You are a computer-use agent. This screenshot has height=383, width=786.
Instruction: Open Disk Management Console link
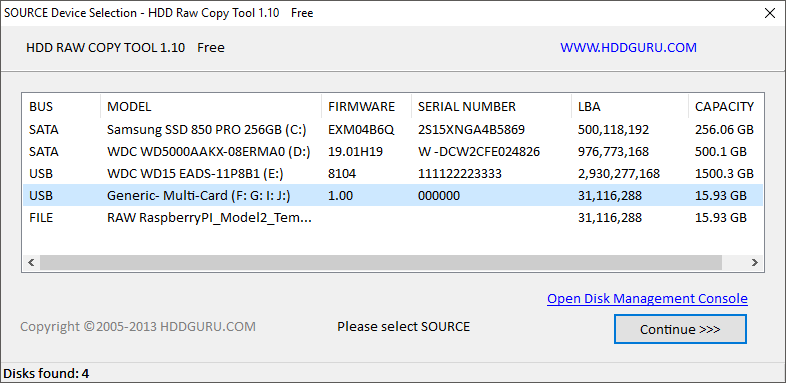click(647, 299)
